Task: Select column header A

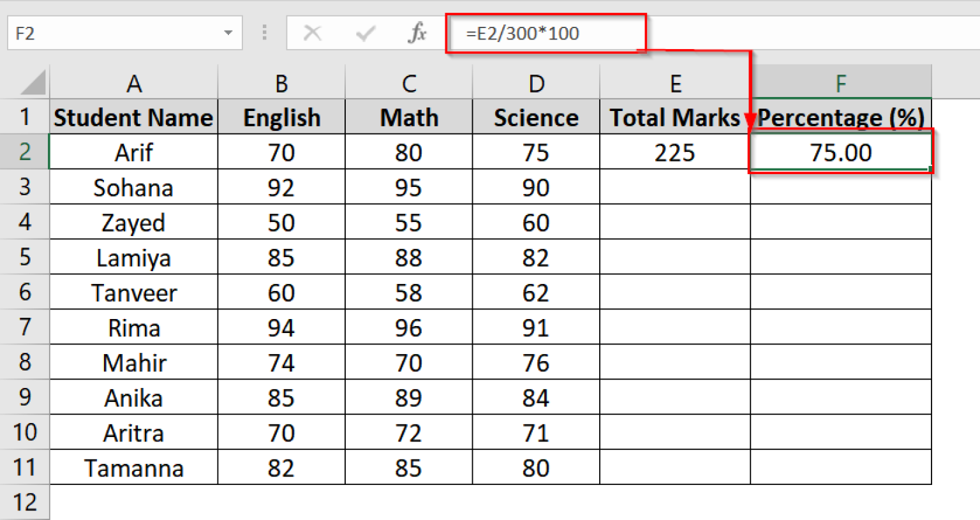Action: click(133, 82)
